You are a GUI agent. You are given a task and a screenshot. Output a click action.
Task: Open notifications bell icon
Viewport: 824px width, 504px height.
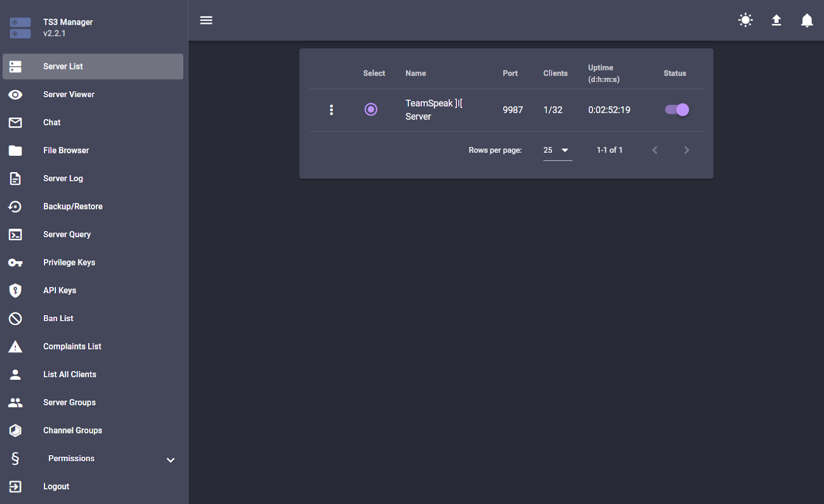coord(806,20)
